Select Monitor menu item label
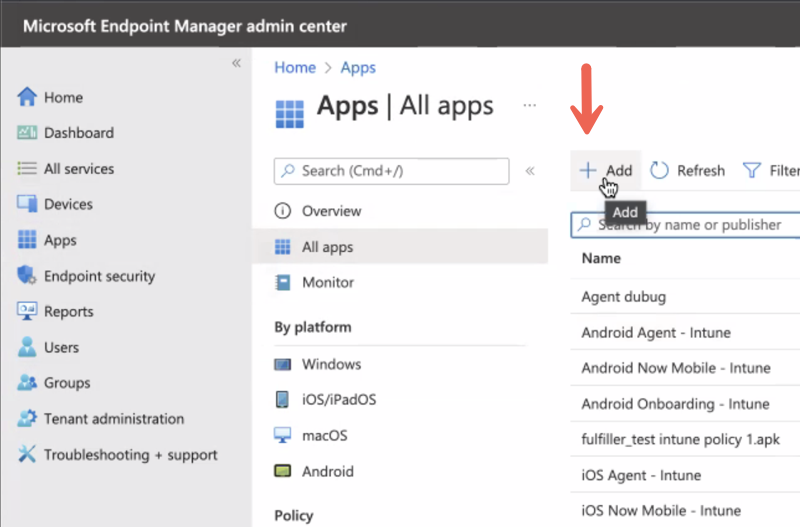Viewport: 800px width, 527px height. 328,282
